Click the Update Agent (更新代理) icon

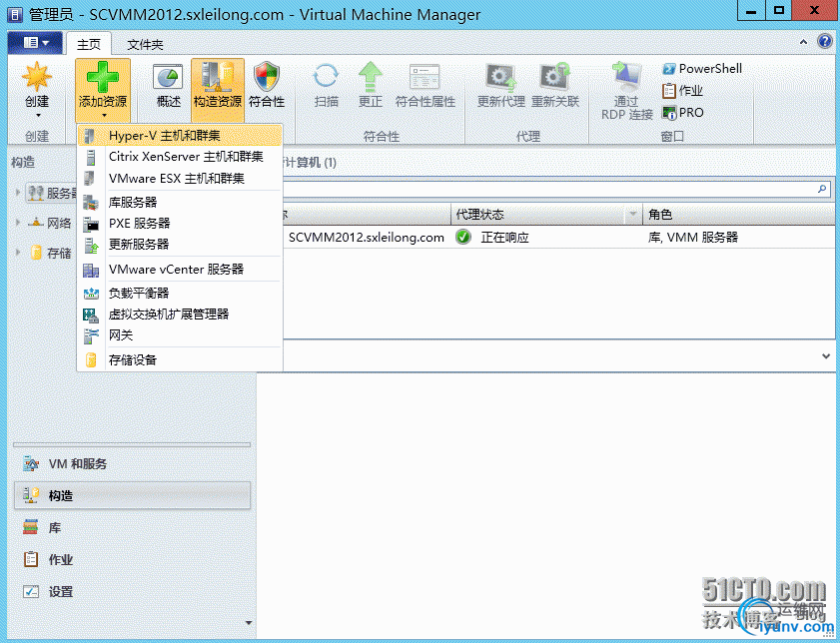[x=500, y=77]
